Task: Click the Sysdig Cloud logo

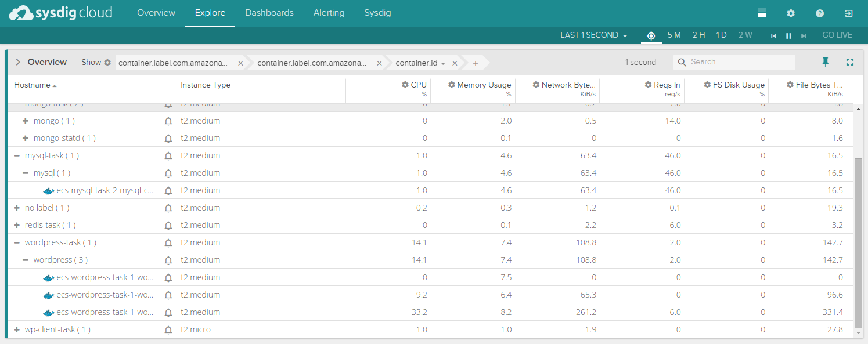Action: pos(61,13)
